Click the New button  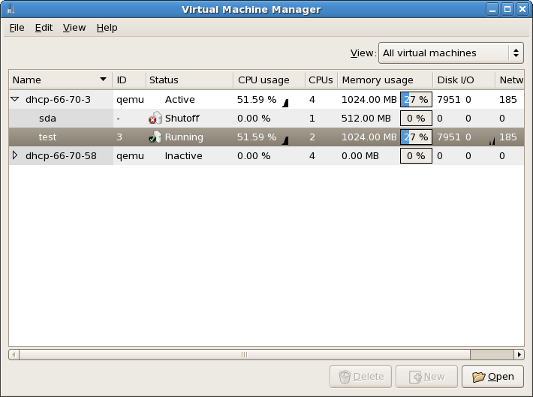pyautogui.click(x=426, y=377)
